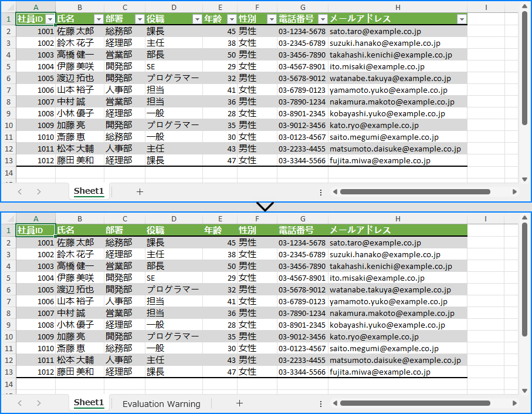Open the 部署 column filter dropdown
The width and height of the screenshot is (532, 414).
(x=139, y=19)
